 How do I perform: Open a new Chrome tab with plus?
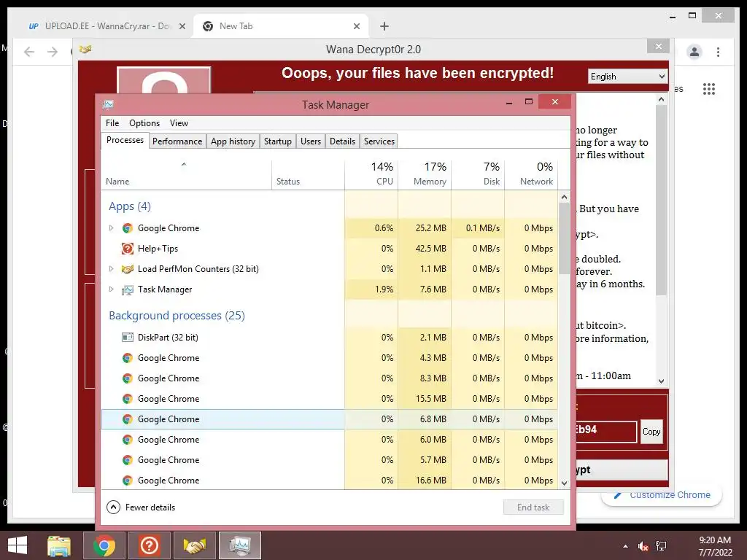(384, 26)
